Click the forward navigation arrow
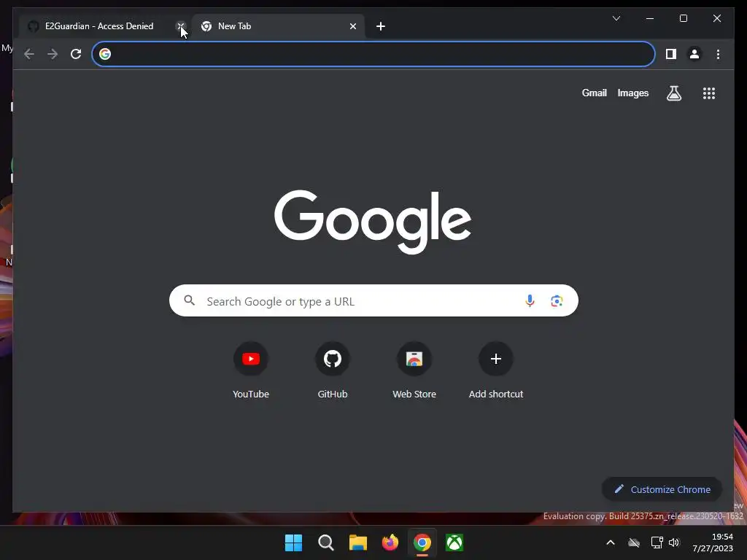Screen dimensions: 747x560 tap(53, 54)
